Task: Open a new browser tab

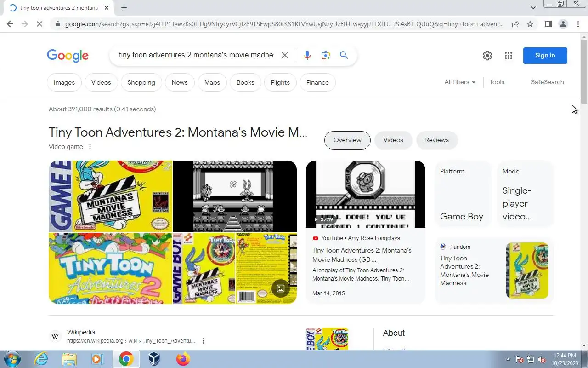Action: point(124,8)
